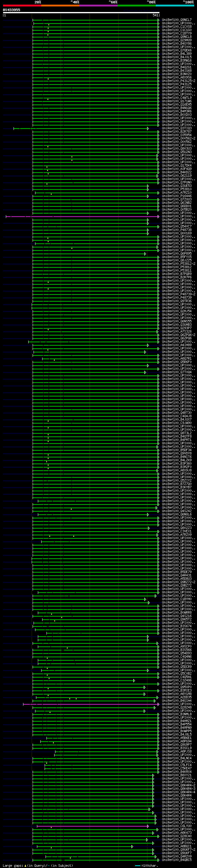Open the UniRef100_Q8K4R4-3 hit
This screenshot has width=197, height=868.
pos(179,789)
